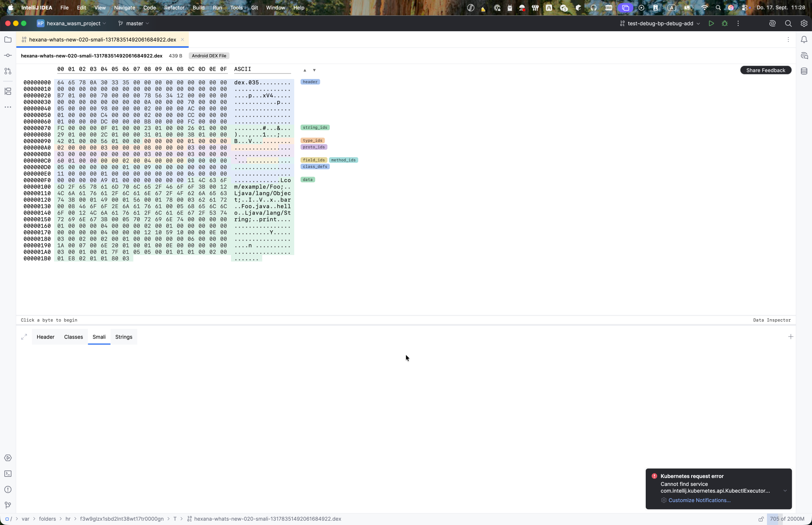Screen dimensions: 812x525
Task: Open Customize Notifications link
Action: (x=699, y=500)
